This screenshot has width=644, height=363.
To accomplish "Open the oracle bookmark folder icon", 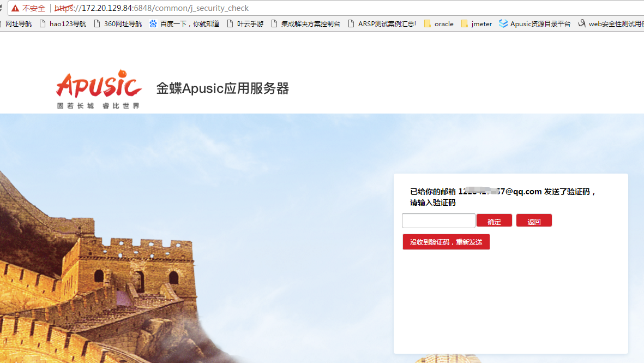I will click(428, 24).
